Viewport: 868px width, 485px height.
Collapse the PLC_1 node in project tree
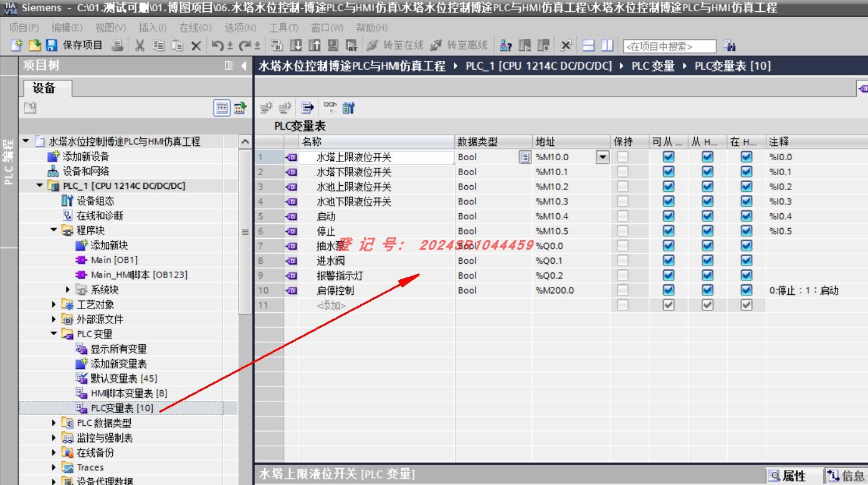tap(40, 186)
